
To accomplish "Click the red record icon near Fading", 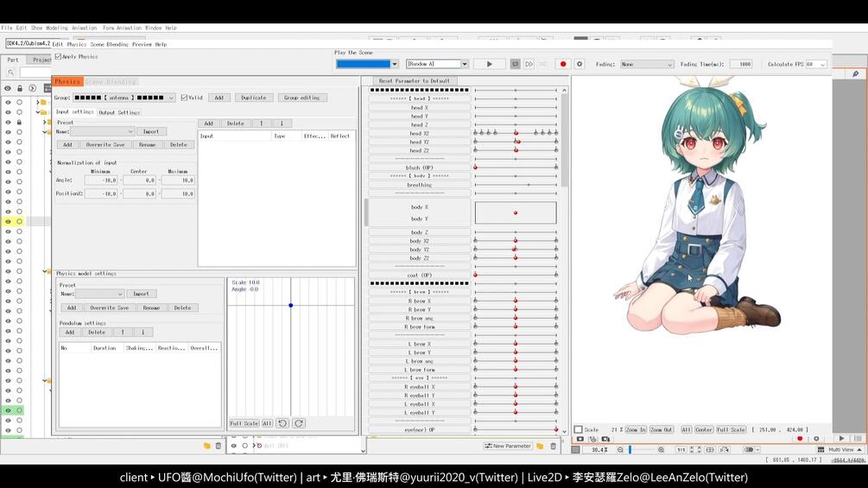I will click(563, 64).
